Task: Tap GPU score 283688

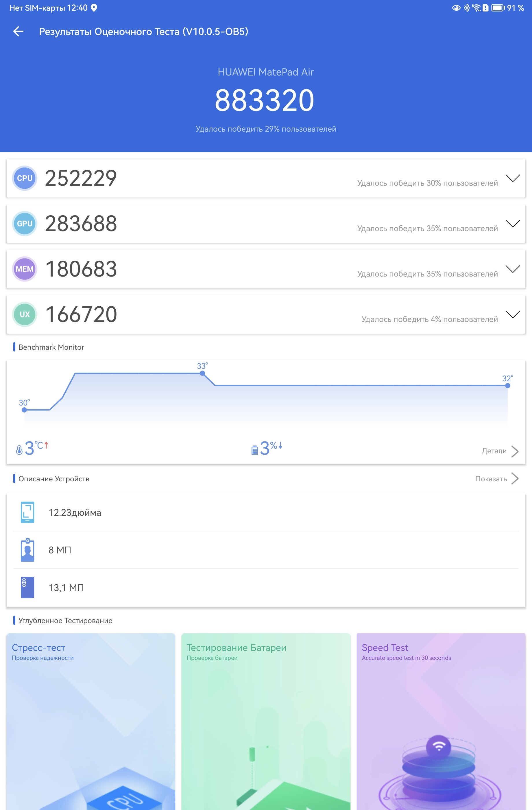Action: click(81, 224)
